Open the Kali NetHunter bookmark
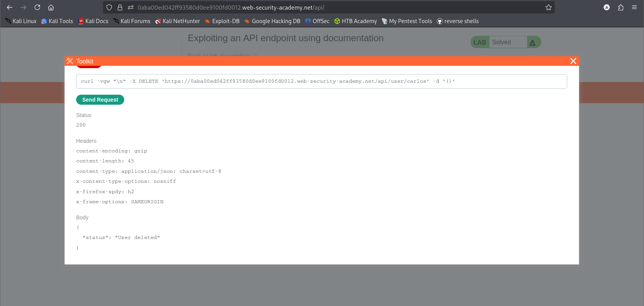The height and width of the screenshot is (306, 644). click(x=177, y=21)
